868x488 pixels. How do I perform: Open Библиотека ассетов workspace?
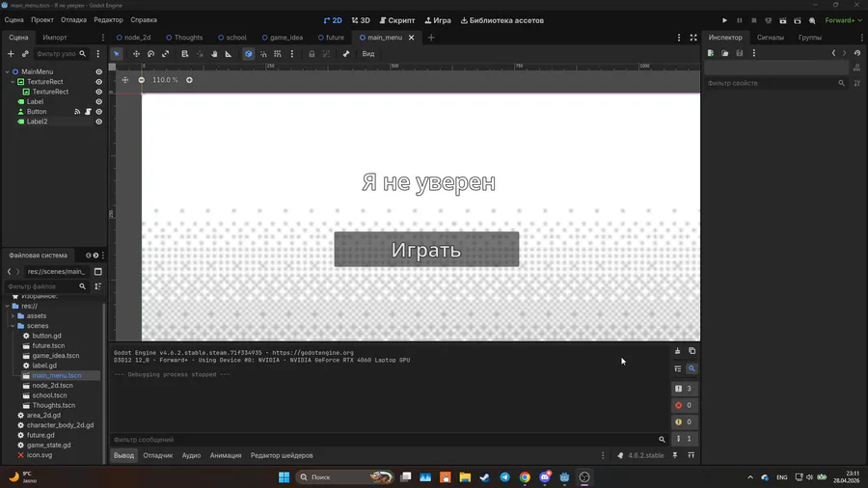[502, 20]
